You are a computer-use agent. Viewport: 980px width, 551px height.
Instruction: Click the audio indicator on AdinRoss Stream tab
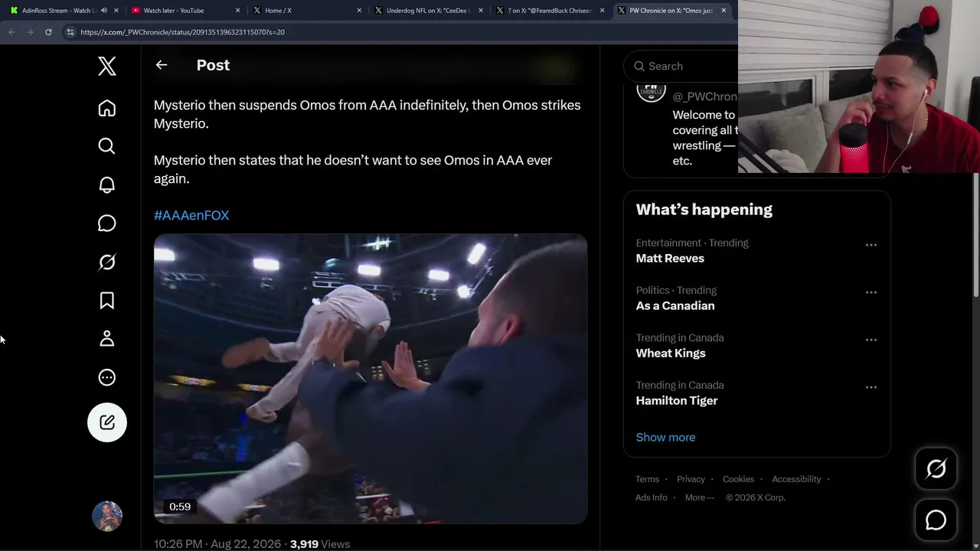pos(104,11)
